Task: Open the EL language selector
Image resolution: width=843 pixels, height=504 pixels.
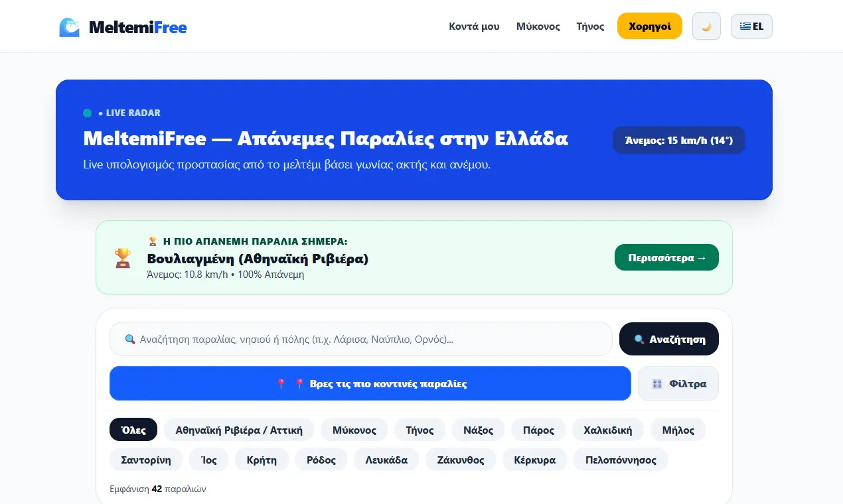Action: coord(751,27)
